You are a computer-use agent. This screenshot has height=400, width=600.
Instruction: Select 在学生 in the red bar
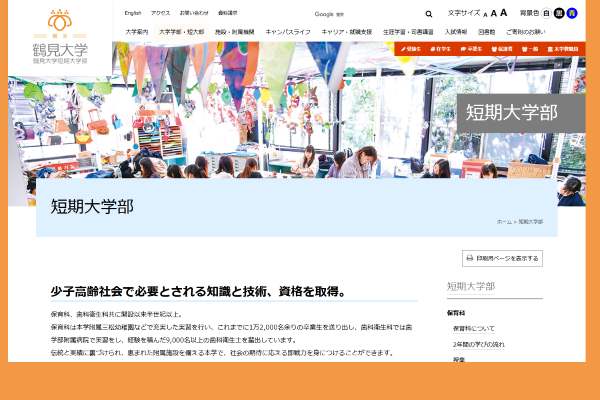[440, 49]
